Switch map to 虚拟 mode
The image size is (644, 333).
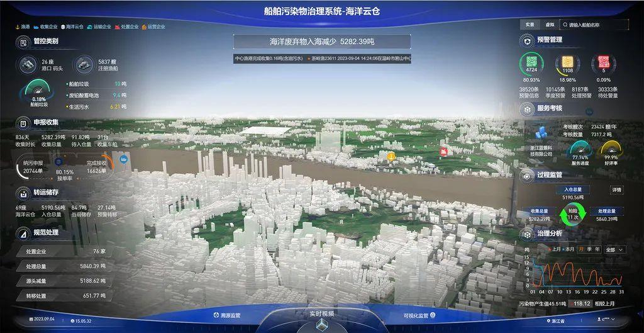pos(549,25)
